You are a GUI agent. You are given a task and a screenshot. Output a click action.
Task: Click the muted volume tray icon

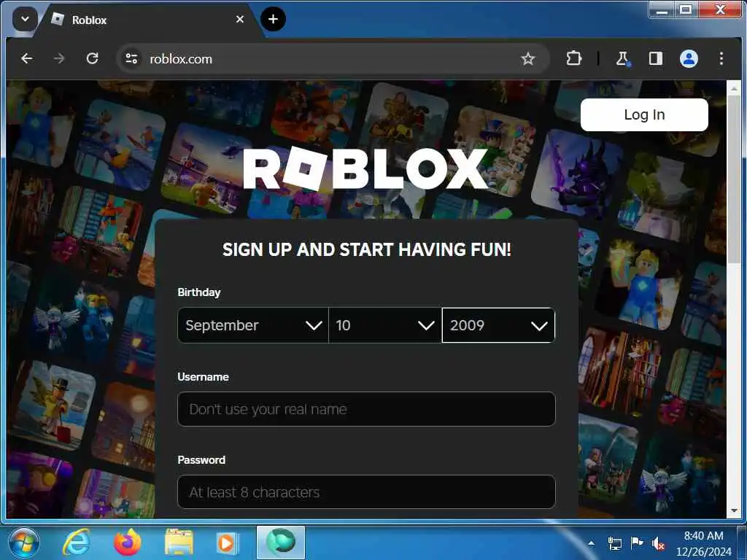[x=659, y=542]
